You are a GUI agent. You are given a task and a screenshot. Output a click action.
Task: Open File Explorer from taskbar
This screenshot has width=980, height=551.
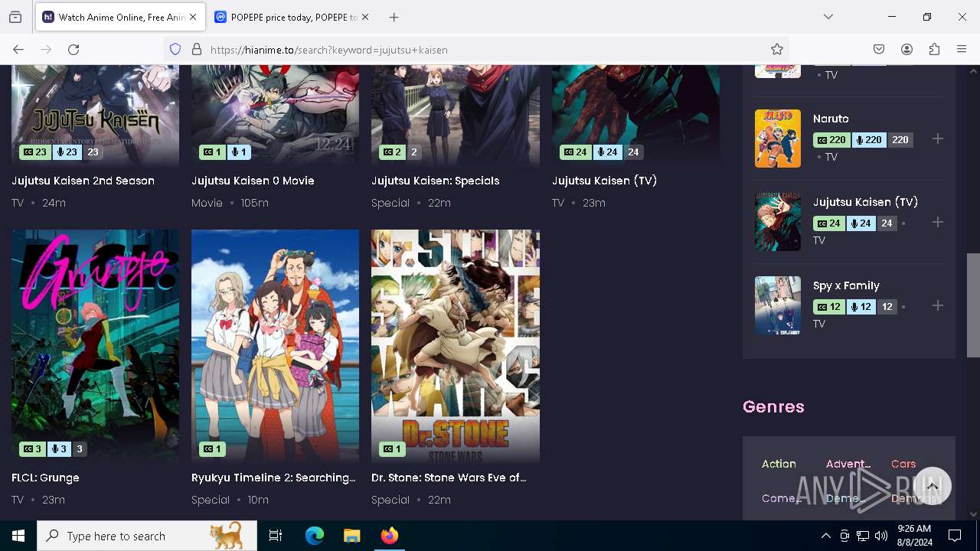[351, 536]
